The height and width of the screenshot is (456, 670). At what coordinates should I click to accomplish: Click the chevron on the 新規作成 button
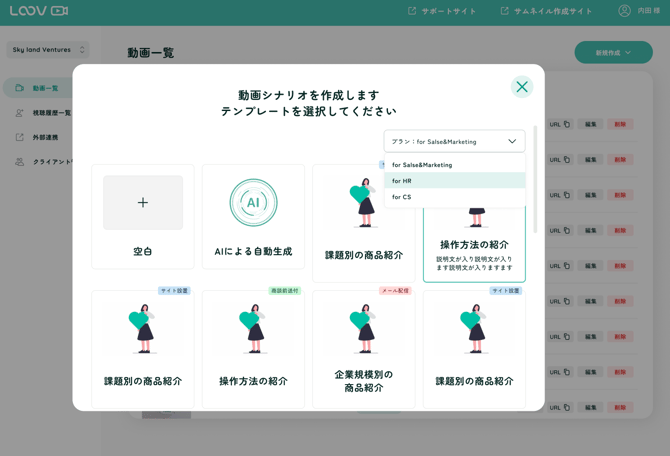tap(628, 53)
